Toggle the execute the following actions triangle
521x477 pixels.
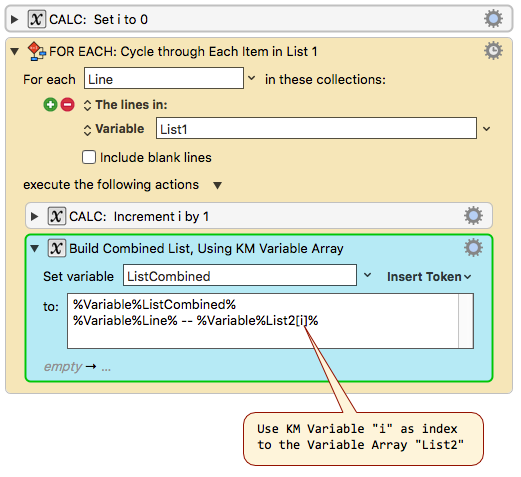point(217,185)
